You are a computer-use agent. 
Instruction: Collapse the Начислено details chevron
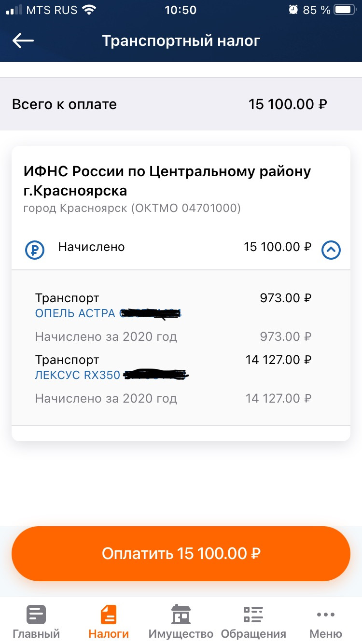coord(331,250)
